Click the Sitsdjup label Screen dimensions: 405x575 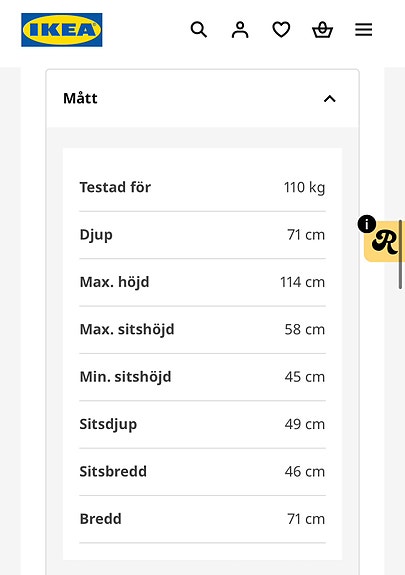[108, 424]
